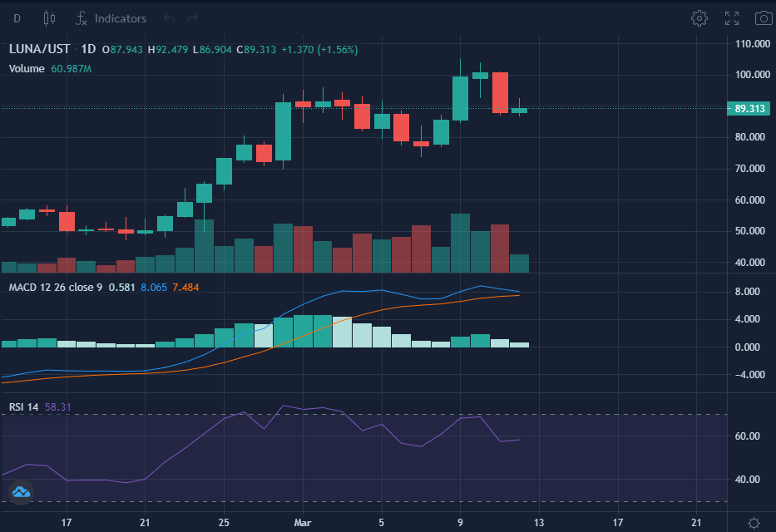Click RSI value 58.31
The height and width of the screenshot is (532, 776).
(x=58, y=407)
